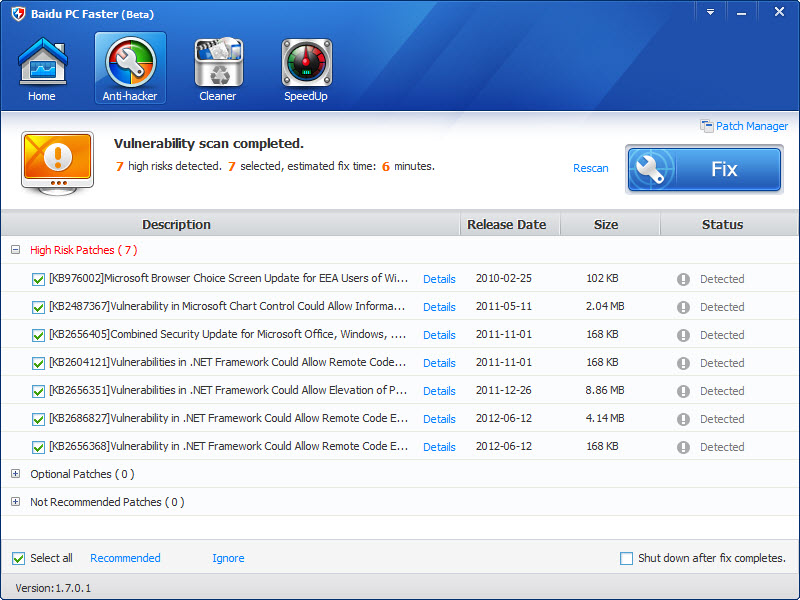Open the Patch Manager link

tap(752, 126)
